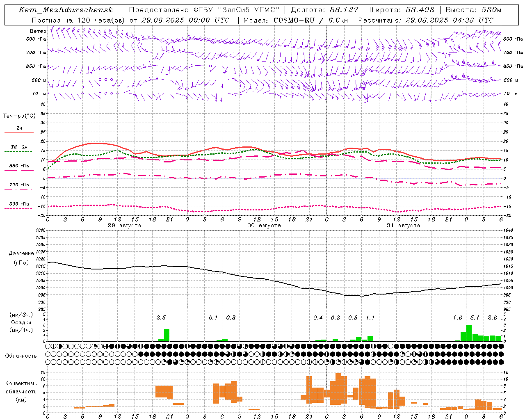The width and height of the screenshot is (525, 420).
Task: Click the 850 гПа entry in the temperature legend
Action: pyautogui.click(x=19, y=166)
